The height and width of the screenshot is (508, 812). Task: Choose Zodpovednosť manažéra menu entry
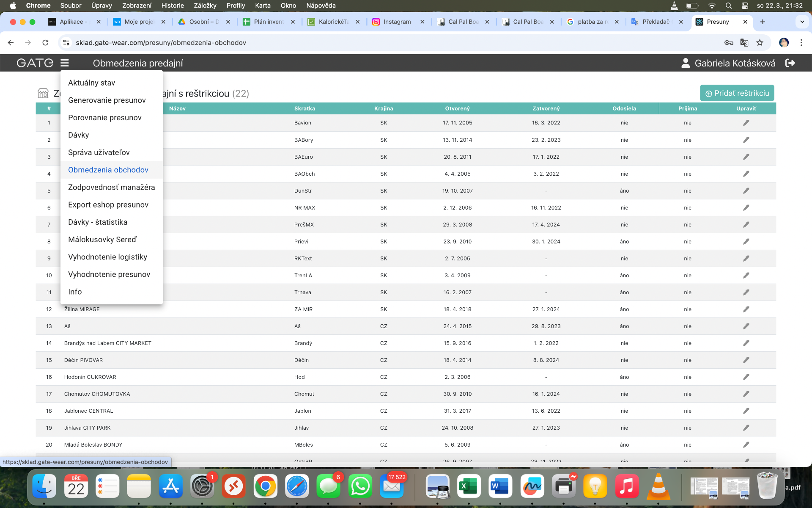[111, 187]
